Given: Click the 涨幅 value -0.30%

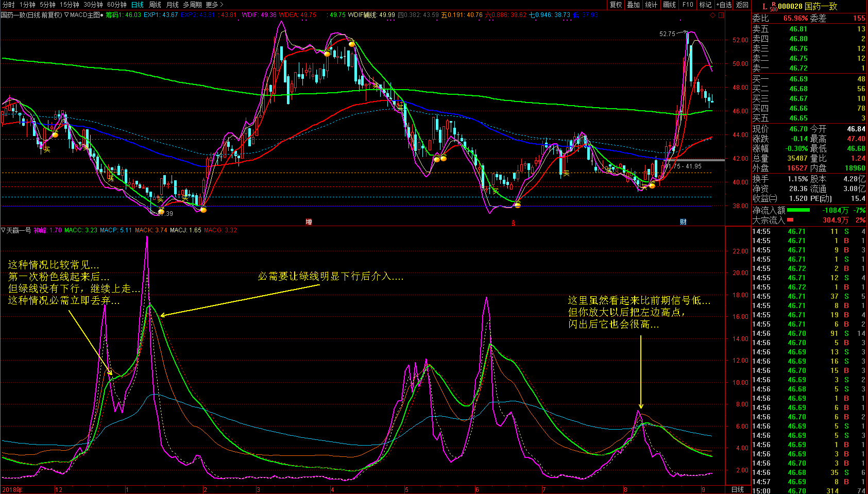Looking at the screenshot, I should (x=796, y=148).
